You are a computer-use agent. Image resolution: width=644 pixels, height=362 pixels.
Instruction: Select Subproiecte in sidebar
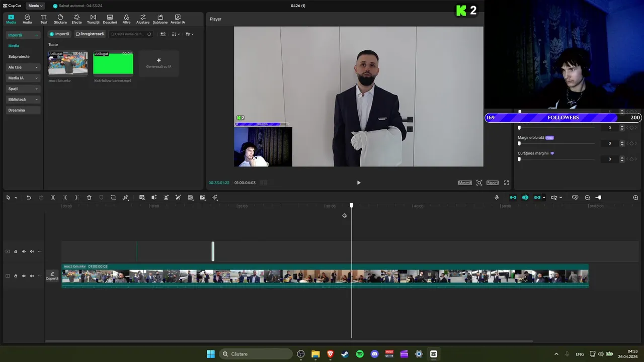click(x=19, y=56)
